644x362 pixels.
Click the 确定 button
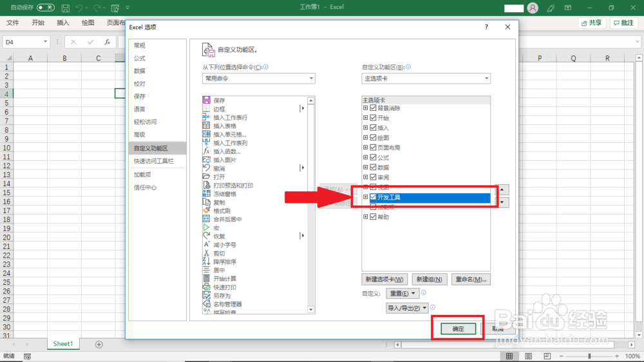click(x=459, y=329)
